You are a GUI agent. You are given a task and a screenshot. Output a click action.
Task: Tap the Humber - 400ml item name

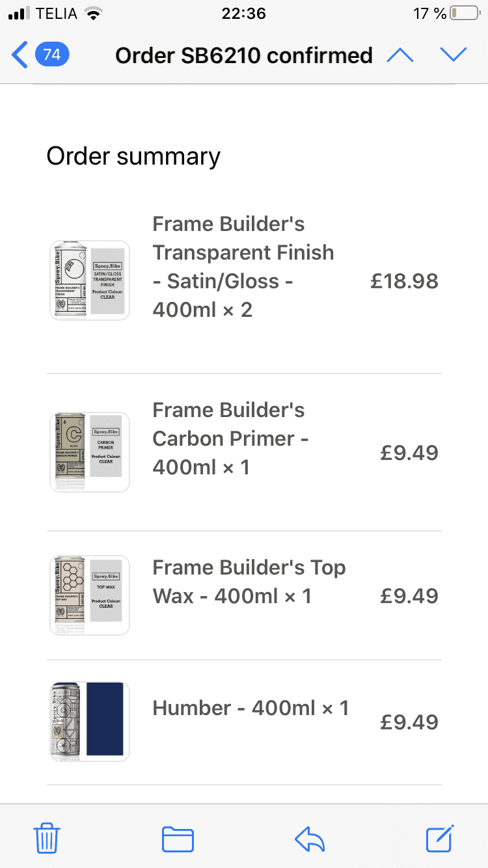(x=251, y=708)
